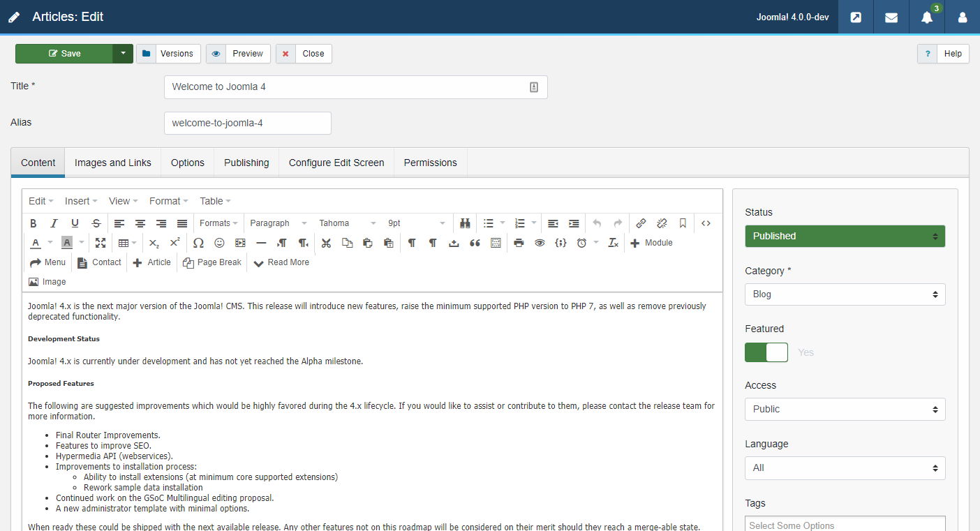Click the Tags select options field
Screen dimensions: 980x531
click(845, 525)
